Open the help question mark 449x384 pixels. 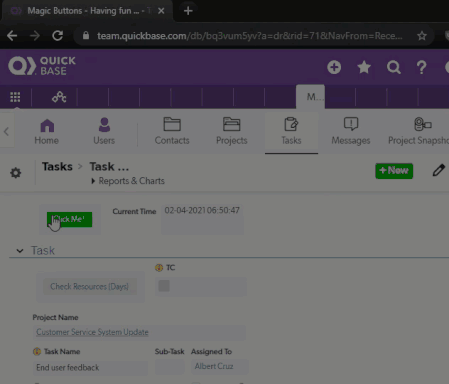point(422,67)
